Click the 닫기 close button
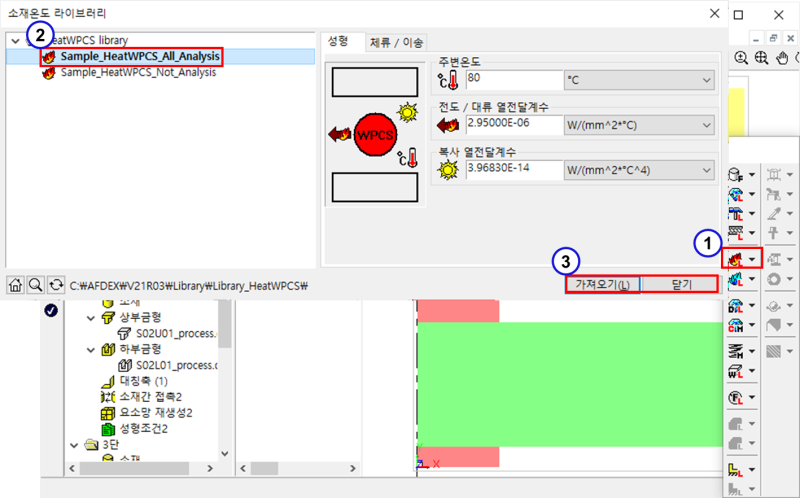800x498 pixels. (x=680, y=284)
